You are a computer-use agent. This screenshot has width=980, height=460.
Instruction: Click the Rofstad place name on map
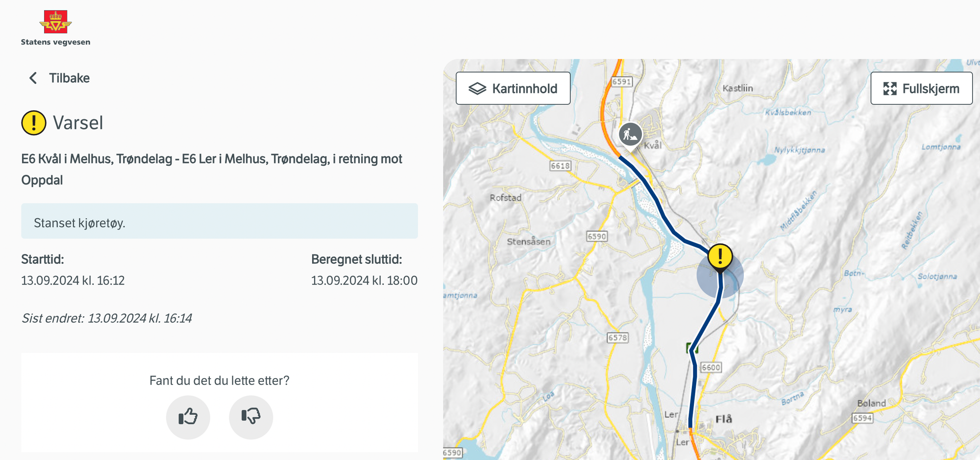click(x=506, y=198)
